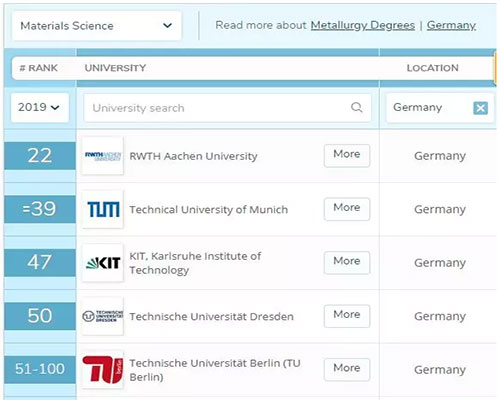This screenshot has height=400, width=500.
Task: Click the magnifier search icon
Action: (356, 108)
